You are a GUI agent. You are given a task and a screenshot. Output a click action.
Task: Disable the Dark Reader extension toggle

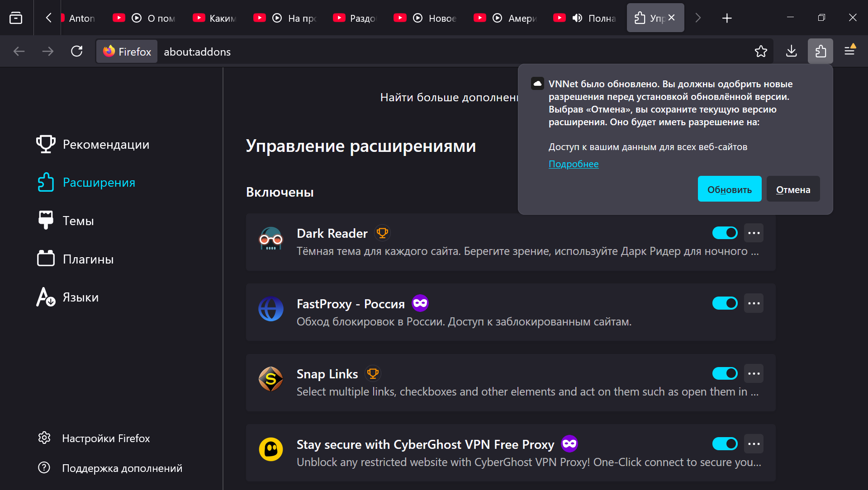click(725, 233)
